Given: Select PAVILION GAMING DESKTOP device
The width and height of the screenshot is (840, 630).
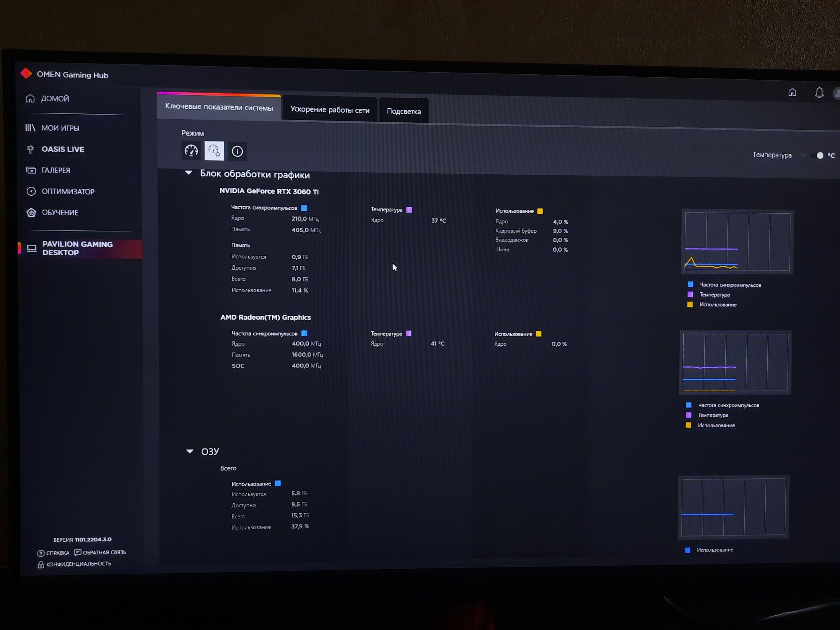Looking at the screenshot, I should [81, 248].
